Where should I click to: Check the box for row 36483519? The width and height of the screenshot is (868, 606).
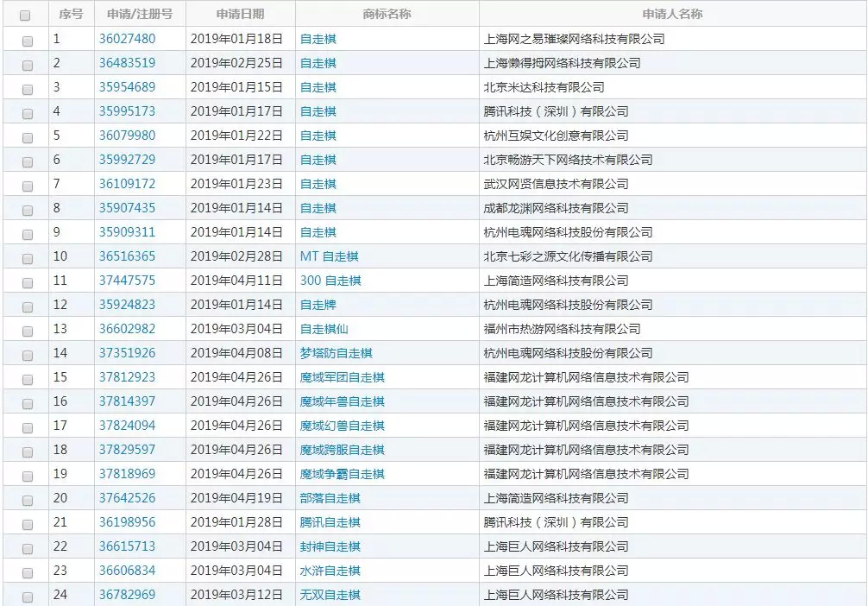(x=27, y=66)
